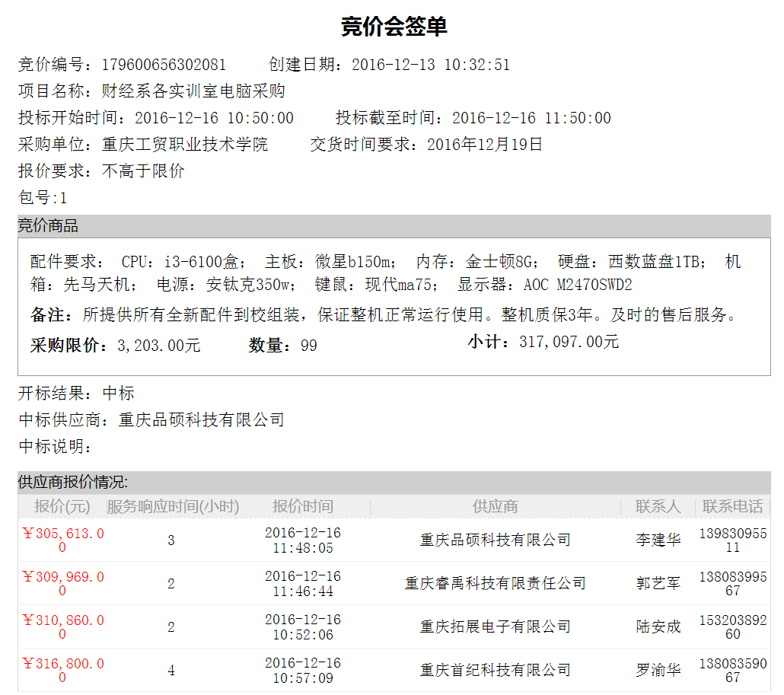Click the 中标说明 label
The height and width of the screenshot is (695, 784).
tap(55, 446)
